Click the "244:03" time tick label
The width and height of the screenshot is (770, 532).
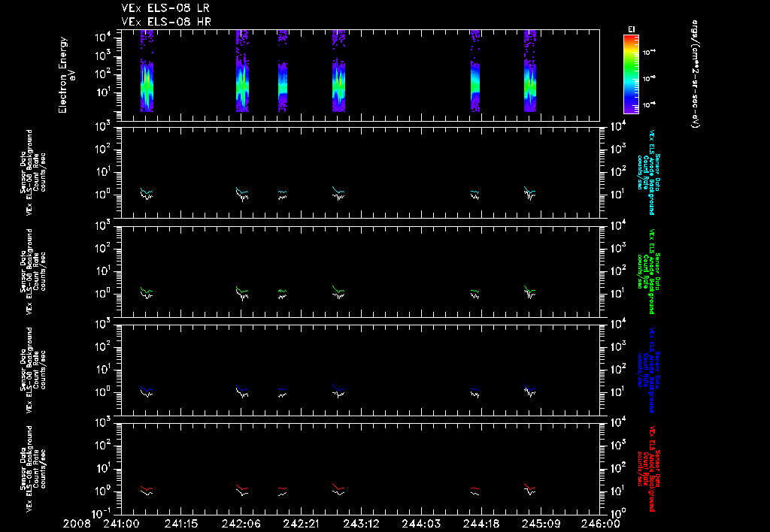(x=421, y=524)
